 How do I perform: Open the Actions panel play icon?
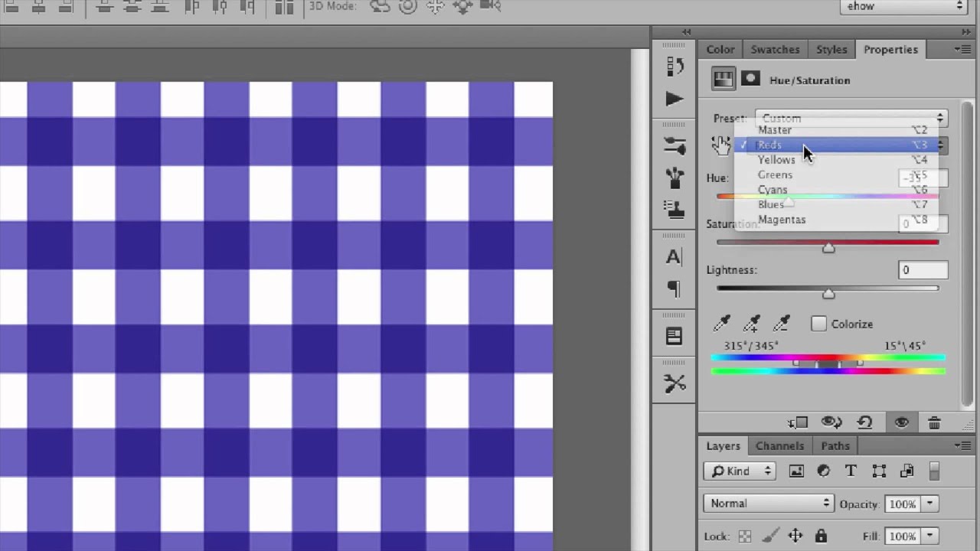pos(675,99)
